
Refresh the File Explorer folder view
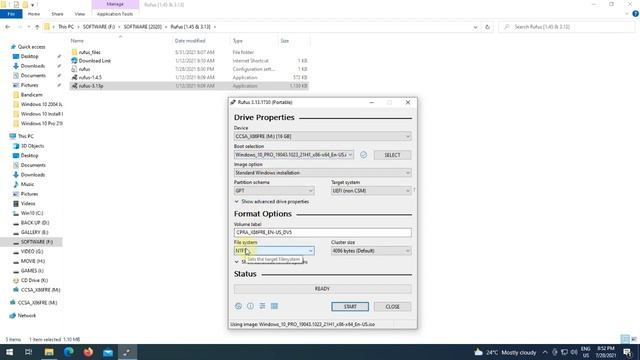tap(487, 27)
